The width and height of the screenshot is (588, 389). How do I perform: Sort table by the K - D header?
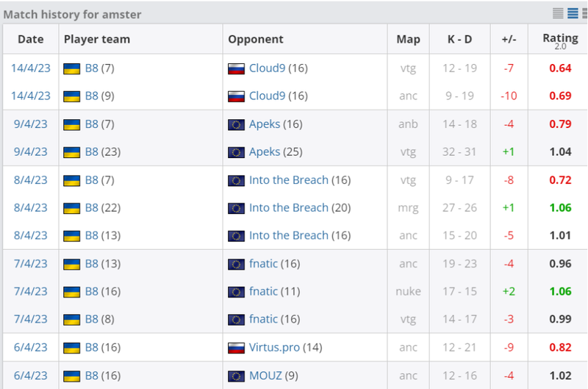pyautogui.click(x=460, y=39)
